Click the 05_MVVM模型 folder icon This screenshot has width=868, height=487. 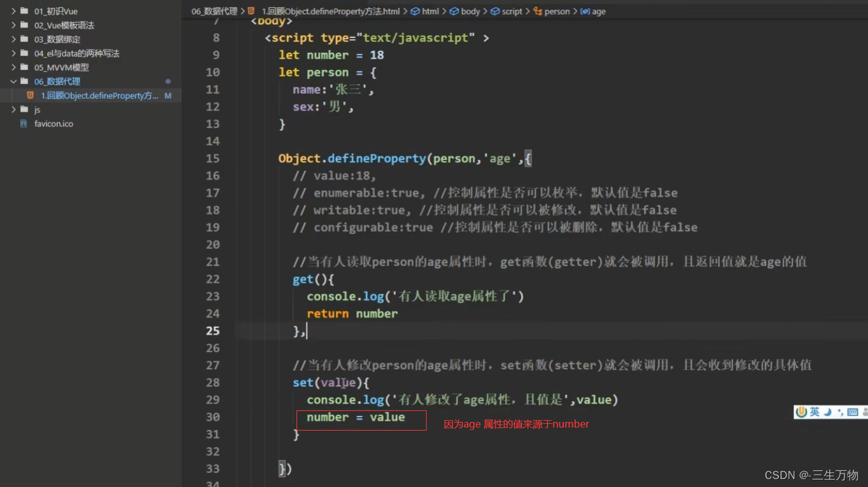(x=24, y=67)
